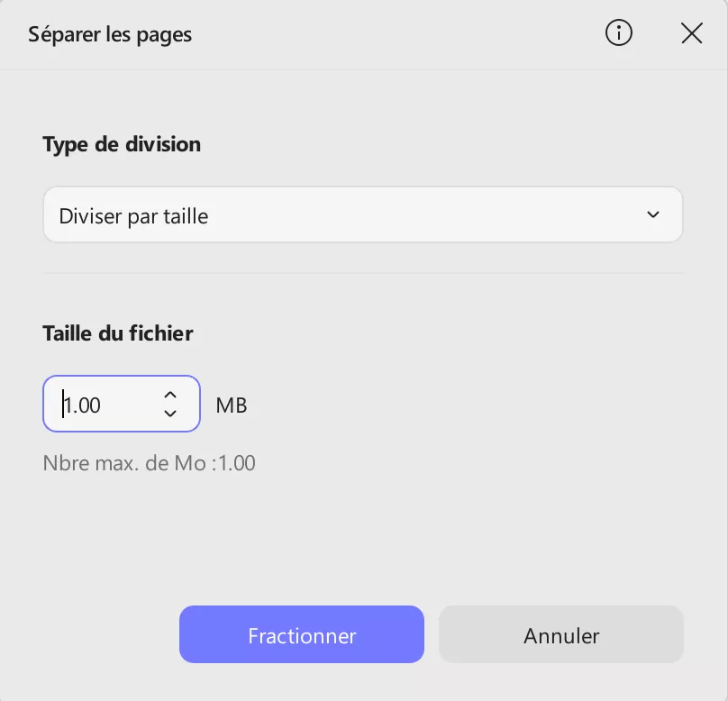This screenshot has height=701, width=728.
Task: Click the 'Taille du fichier' section label
Action: 117,332
